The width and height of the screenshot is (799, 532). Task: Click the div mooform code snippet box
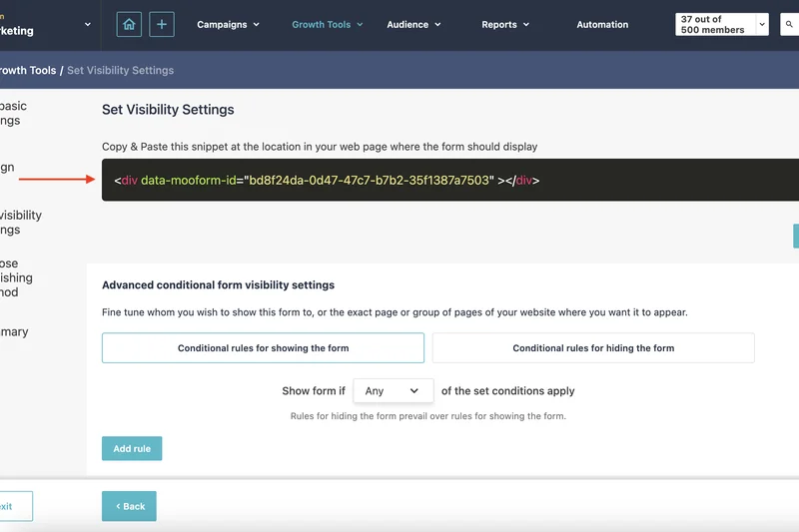449,181
